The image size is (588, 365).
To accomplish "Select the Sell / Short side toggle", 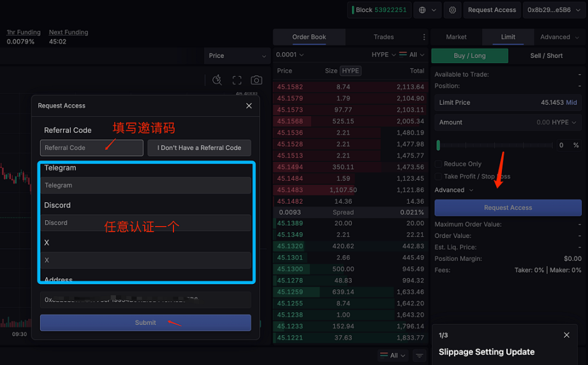I will pos(546,56).
